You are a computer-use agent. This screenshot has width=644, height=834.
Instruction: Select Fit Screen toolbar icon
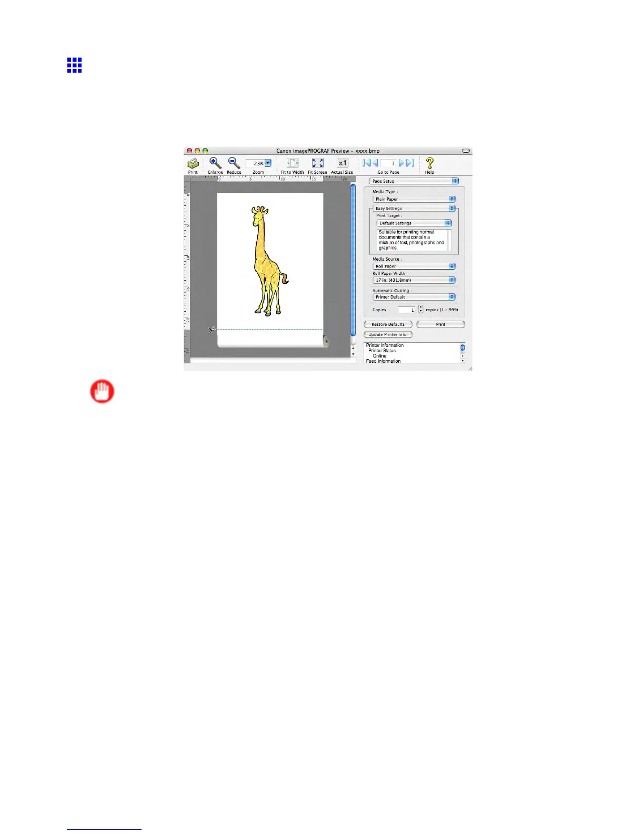tap(318, 163)
